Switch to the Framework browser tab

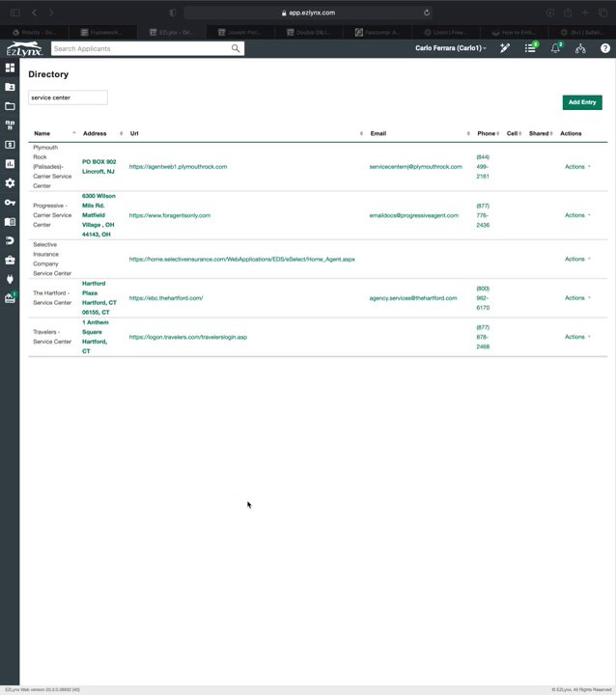tap(103, 33)
